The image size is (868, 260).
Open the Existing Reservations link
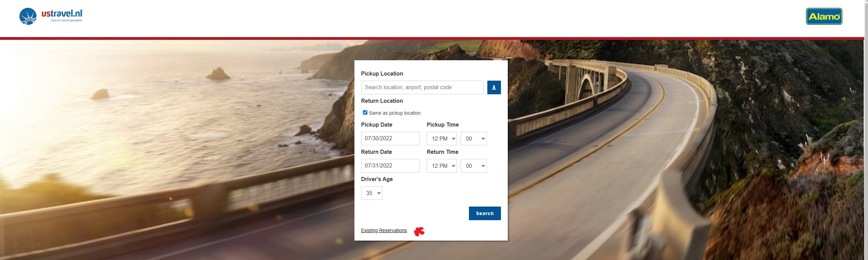[x=384, y=230]
